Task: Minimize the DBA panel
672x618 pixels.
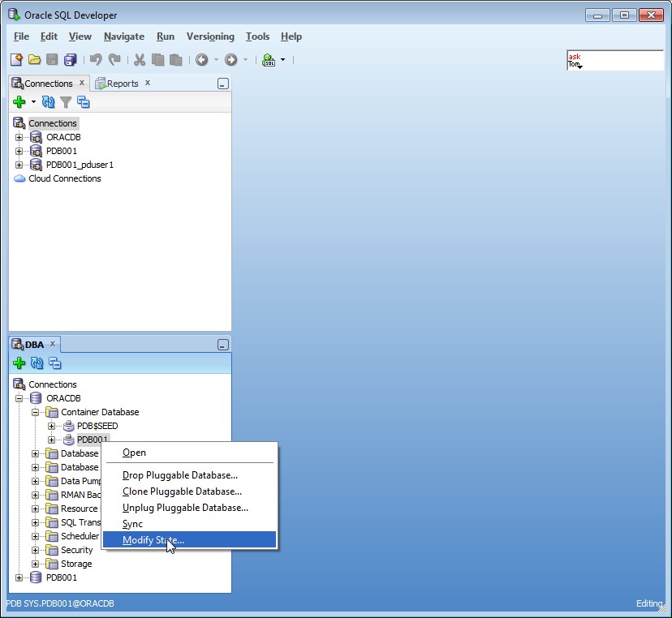Action: tap(223, 345)
